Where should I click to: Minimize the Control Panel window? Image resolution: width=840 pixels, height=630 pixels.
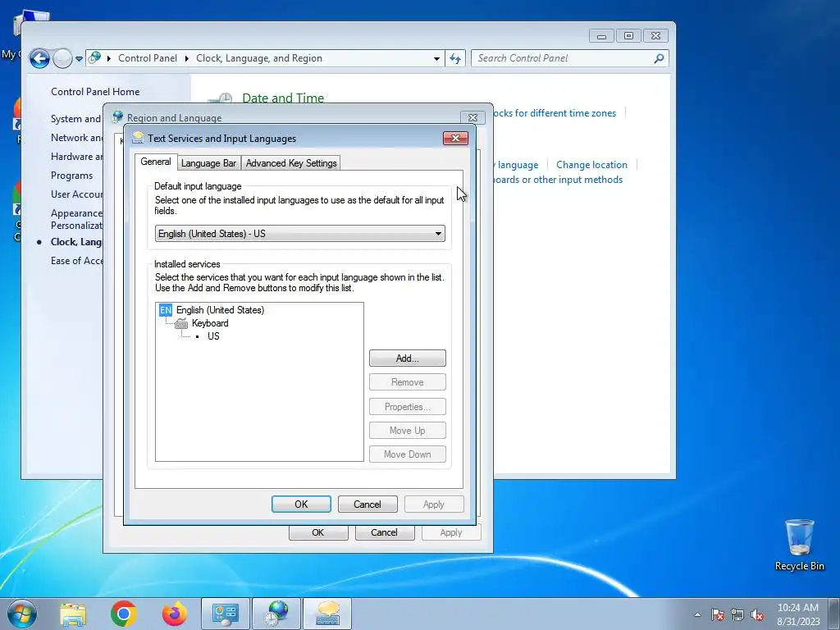pos(601,36)
